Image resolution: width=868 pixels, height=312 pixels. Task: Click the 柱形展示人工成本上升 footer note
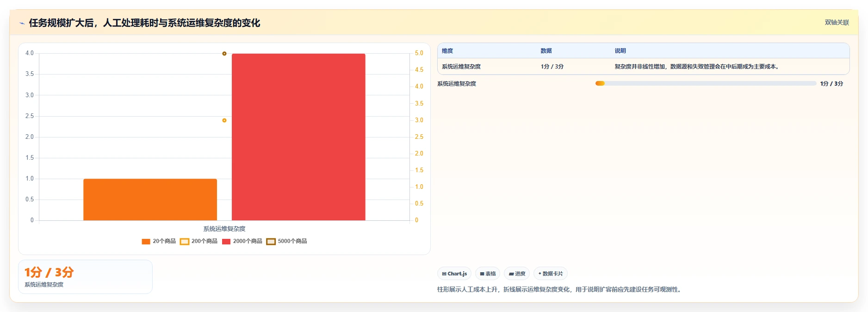(x=560, y=290)
